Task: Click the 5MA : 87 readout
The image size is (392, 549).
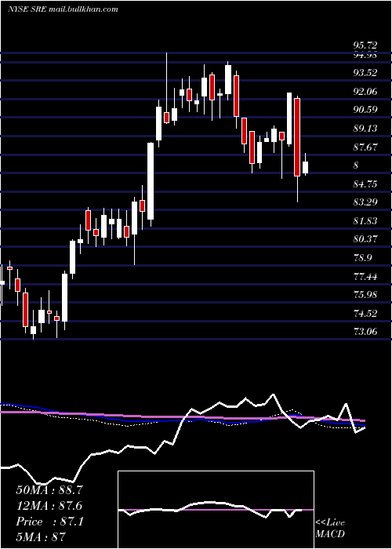Action: [x=41, y=536]
